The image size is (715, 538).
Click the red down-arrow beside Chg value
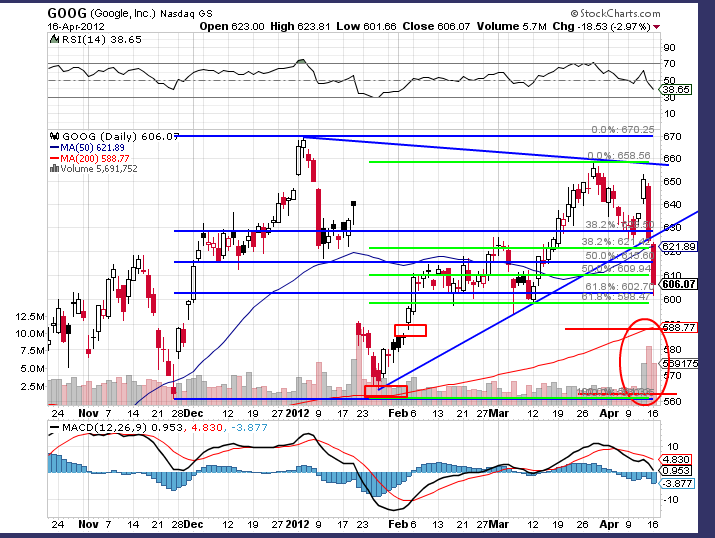[x=657, y=27]
